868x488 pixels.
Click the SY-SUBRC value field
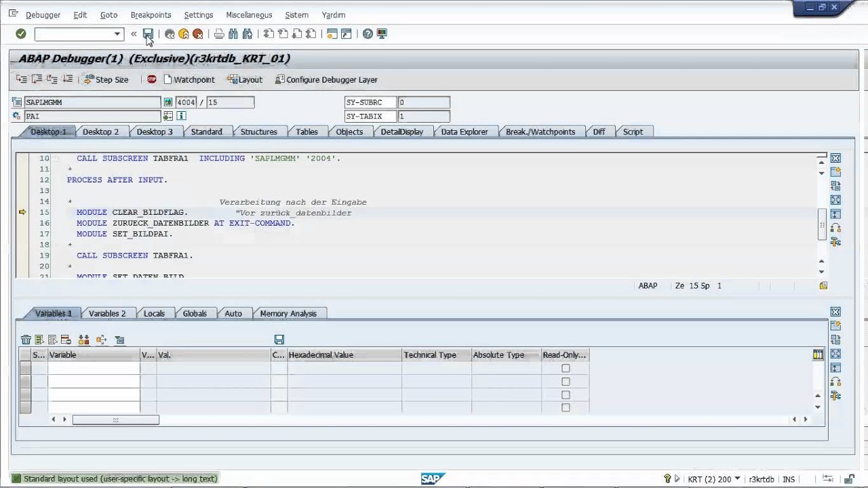coord(423,102)
